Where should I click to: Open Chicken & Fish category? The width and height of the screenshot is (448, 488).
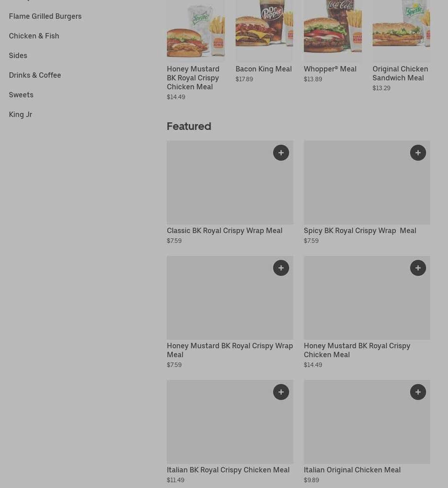coord(34,36)
